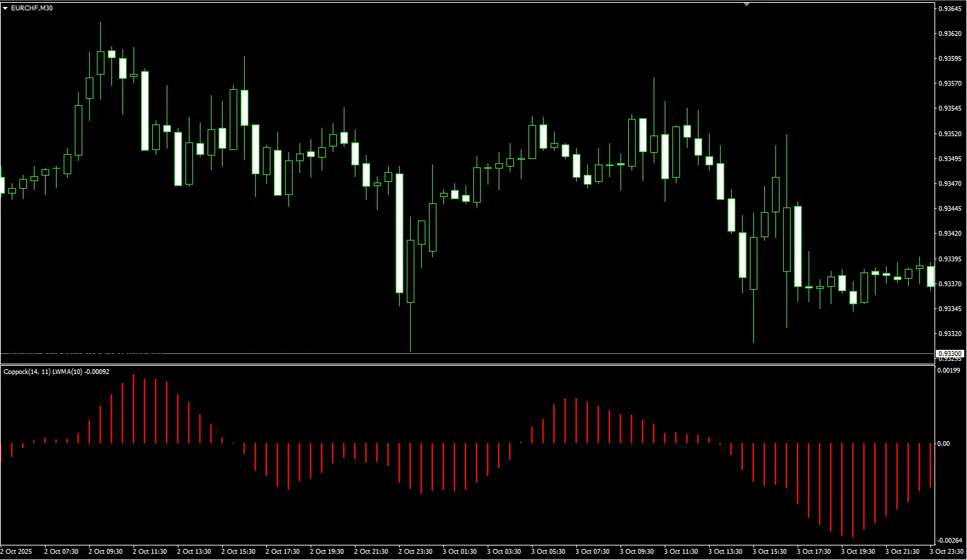Screen dimensions: 967x560
Task: Click the 0.93470 price axis label
Action: pyautogui.click(x=950, y=183)
